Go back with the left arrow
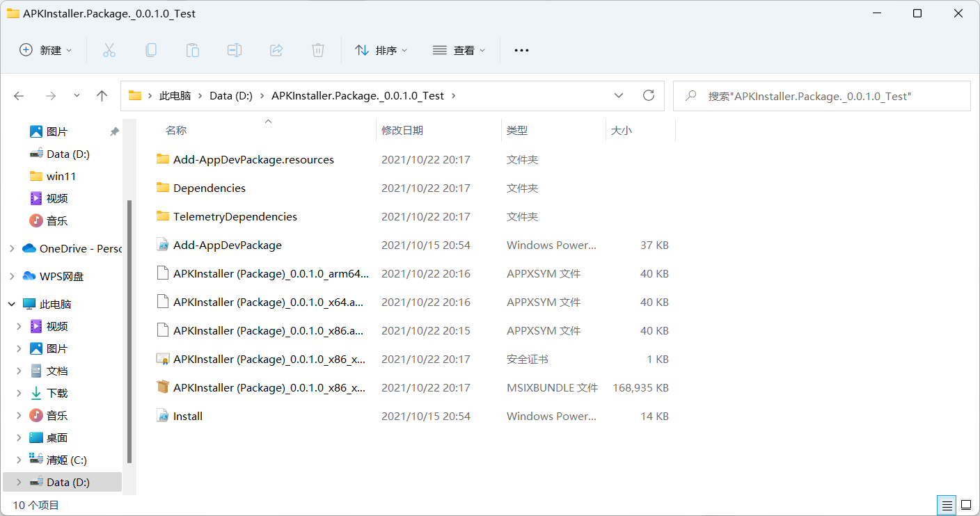The height and width of the screenshot is (516, 980). point(19,96)
